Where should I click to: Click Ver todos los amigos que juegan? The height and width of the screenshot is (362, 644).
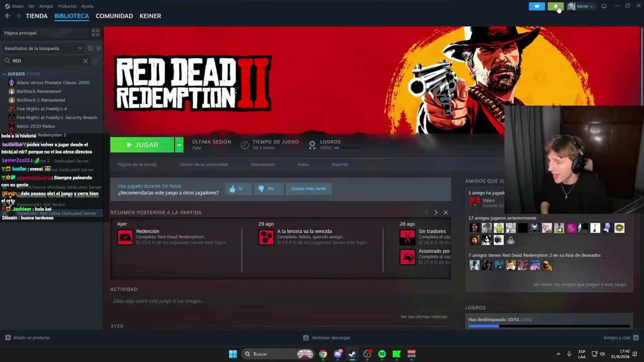580,285
